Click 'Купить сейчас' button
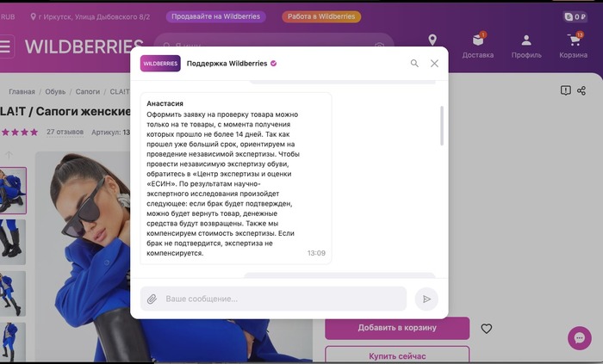This screenshot has height=364, width=603. pos(397,355)
